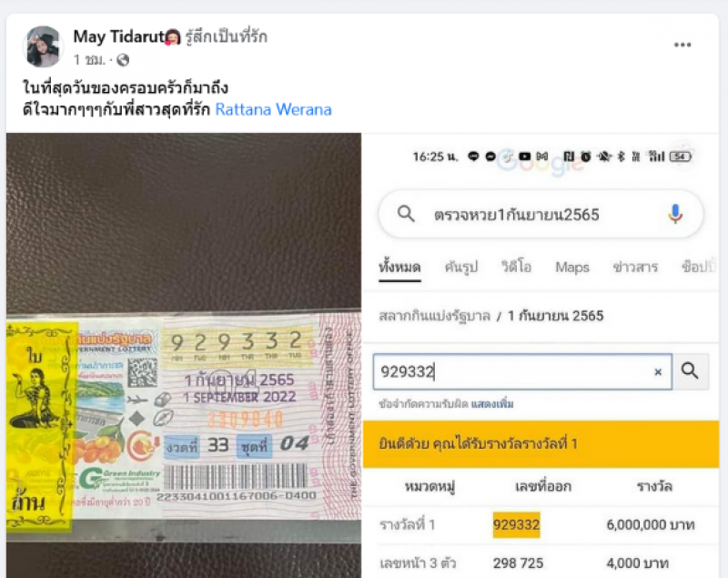Screen dimensions: 728x578
Task: Open the Maps tab
Action: [x=572, y=268]
